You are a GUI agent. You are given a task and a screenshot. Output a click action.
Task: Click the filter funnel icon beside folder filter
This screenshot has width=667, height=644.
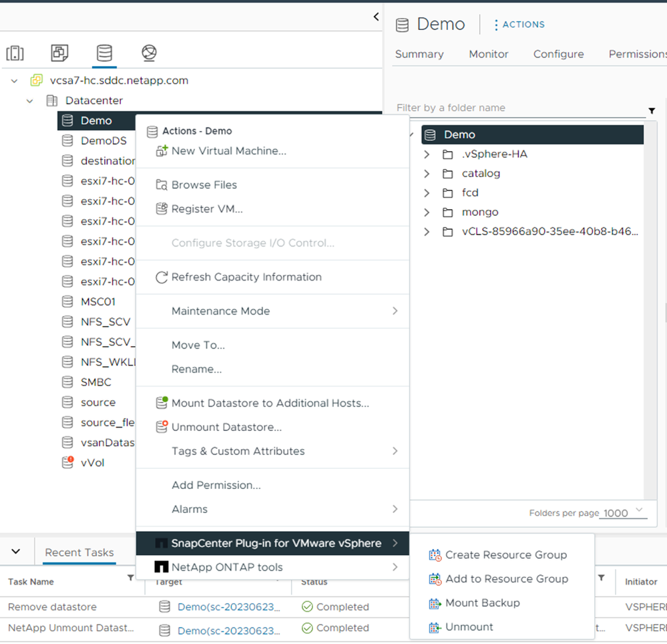point(652,110)
